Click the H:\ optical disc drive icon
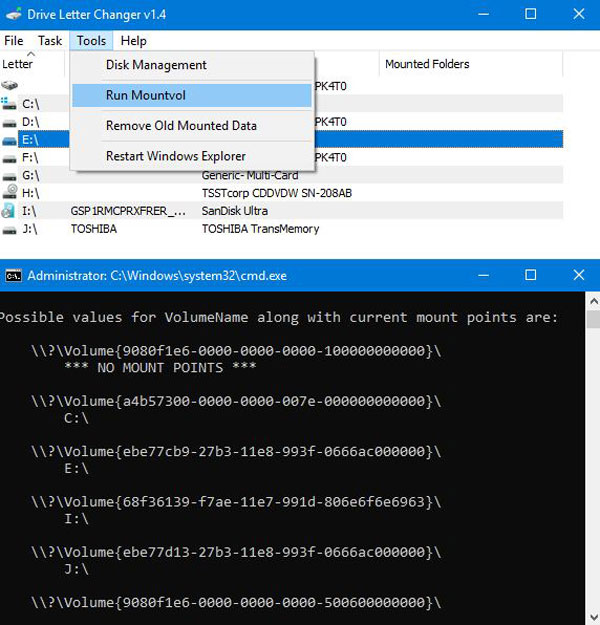This screenshot has width=600, height=625. click(x=9, y=192)
